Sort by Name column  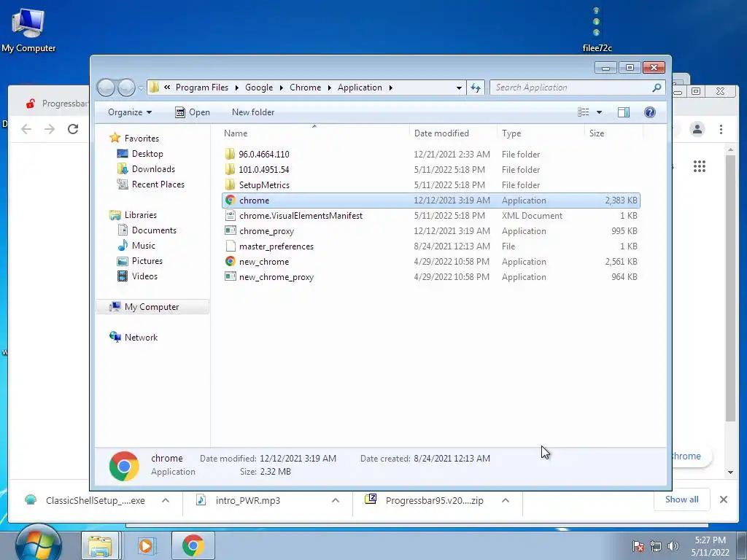314,133
